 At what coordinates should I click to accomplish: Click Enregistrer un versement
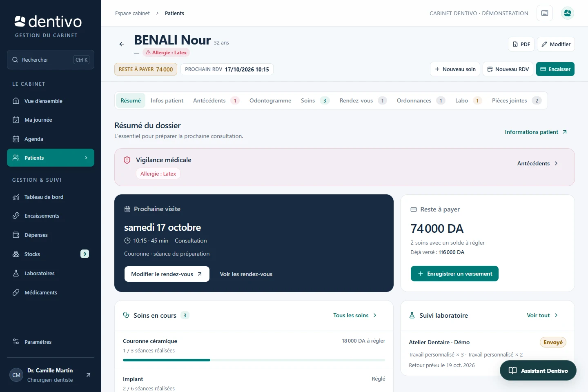tap(454, 274)
